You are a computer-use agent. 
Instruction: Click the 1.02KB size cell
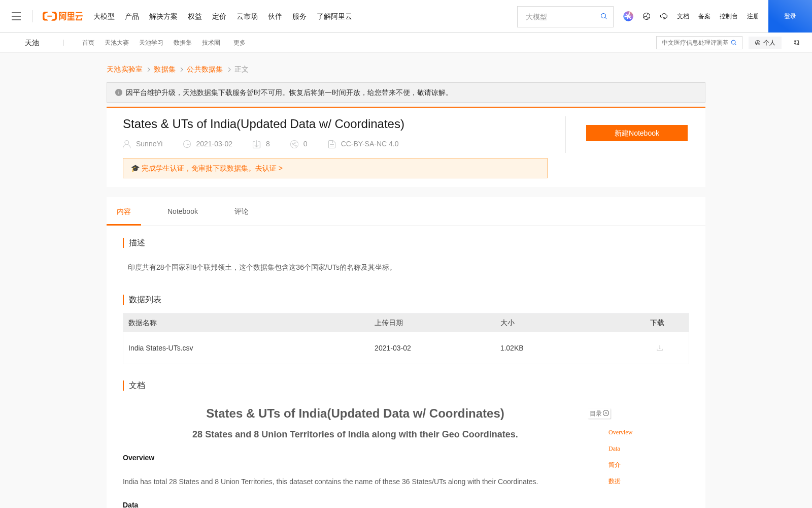pos(512,348)
